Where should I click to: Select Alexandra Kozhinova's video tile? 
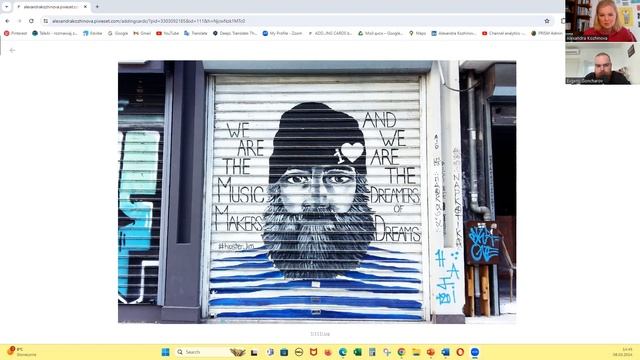tap(601, 21)
